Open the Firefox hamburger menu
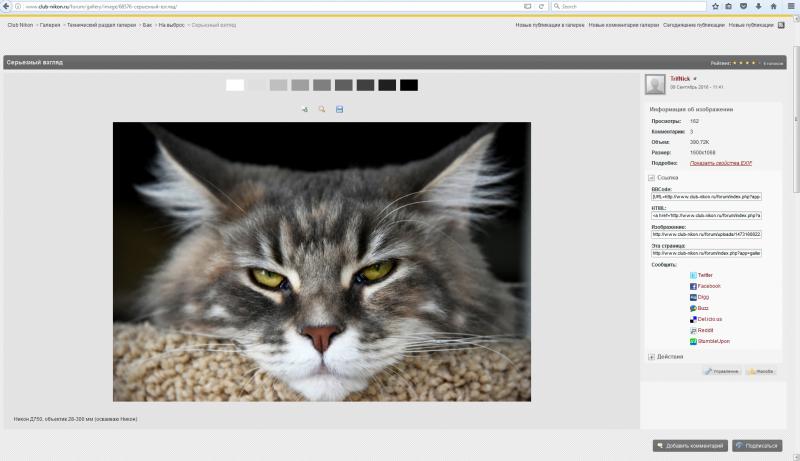 pos(791,7)
